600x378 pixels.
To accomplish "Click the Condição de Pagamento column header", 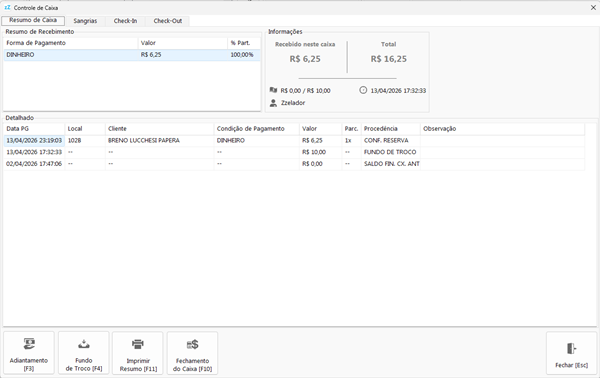I will click(x=257, y=129).
